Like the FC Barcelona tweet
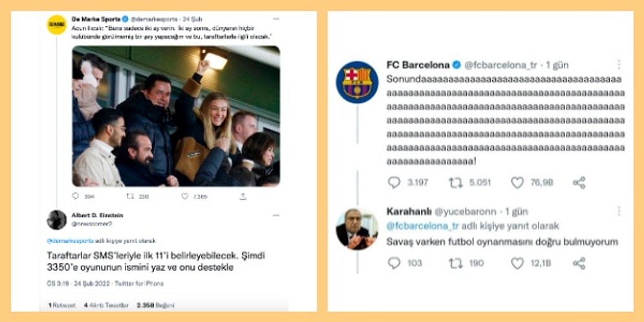The image size is (644, 322). (517, 183)
